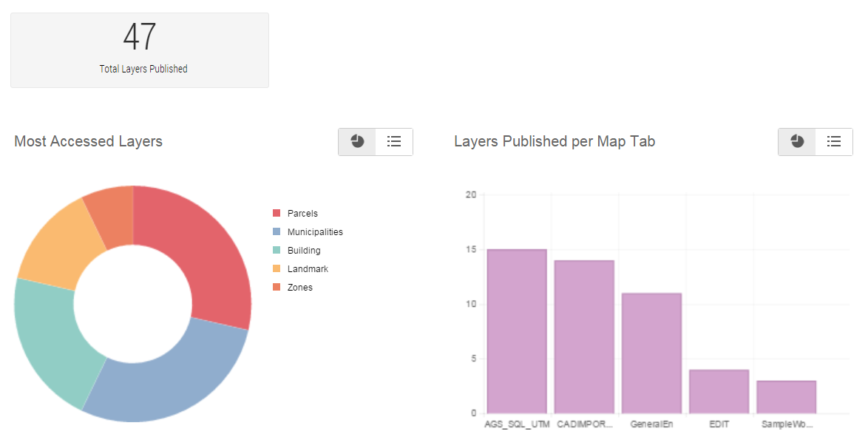This screenshot has height=437, width=868.
Task: Click the GeneralEn bar in chart
Action: click(651, 353)
